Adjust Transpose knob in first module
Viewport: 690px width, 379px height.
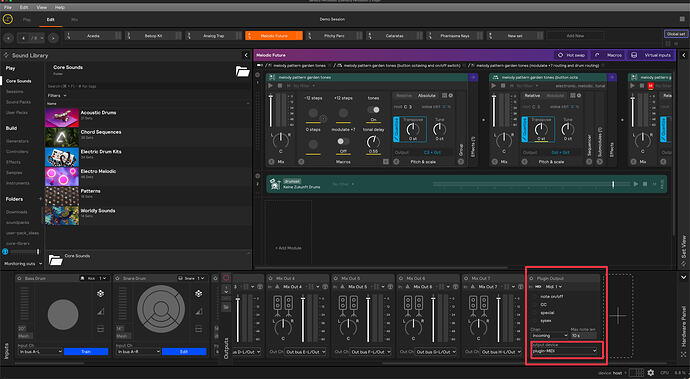[413, 129]
